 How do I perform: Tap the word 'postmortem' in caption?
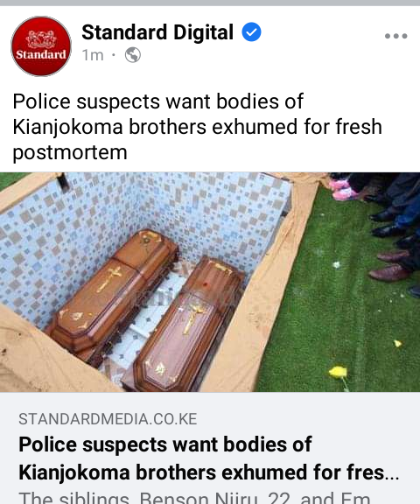pyautogui.click(x=70, y=152)
